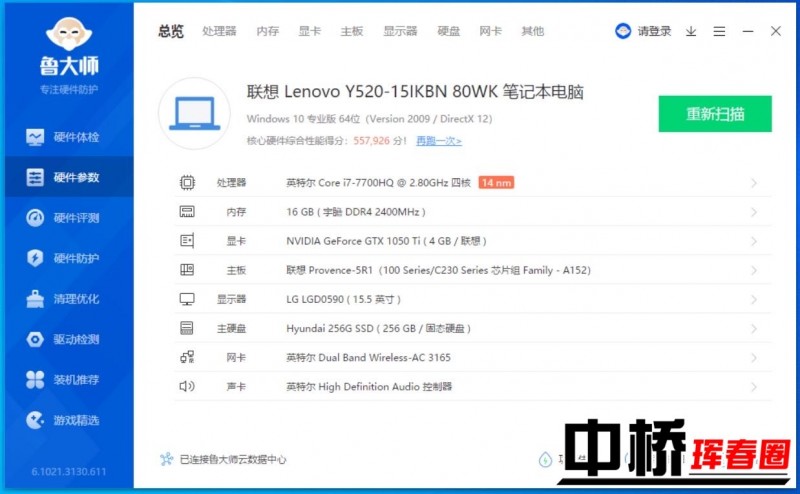Click the 驱动检测 hexagon icon
800x494 pixels.
pos(35,339)
